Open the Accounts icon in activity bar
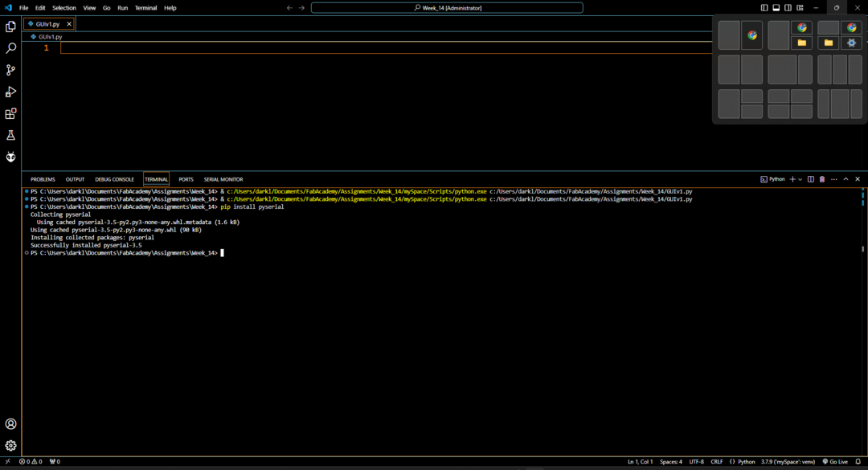The image size is (868, 470). [x=10, y=424]
